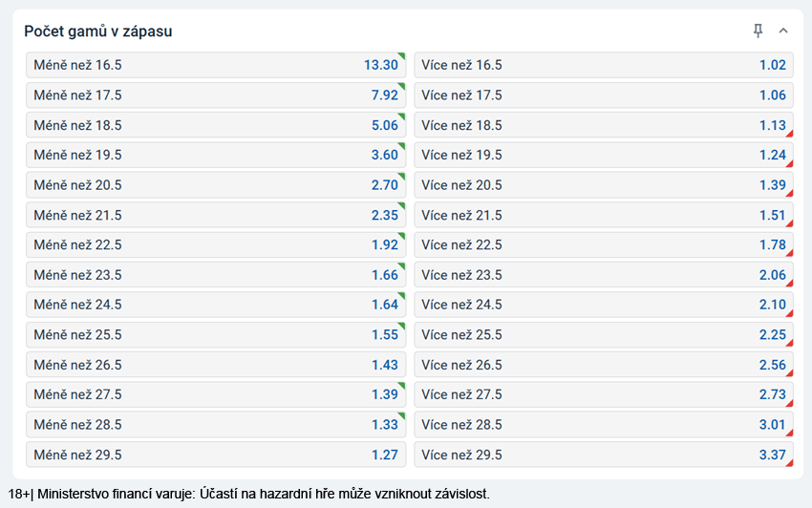
Task: Pin the Počet gamů v zápasu market
Action: coord(759,32)
